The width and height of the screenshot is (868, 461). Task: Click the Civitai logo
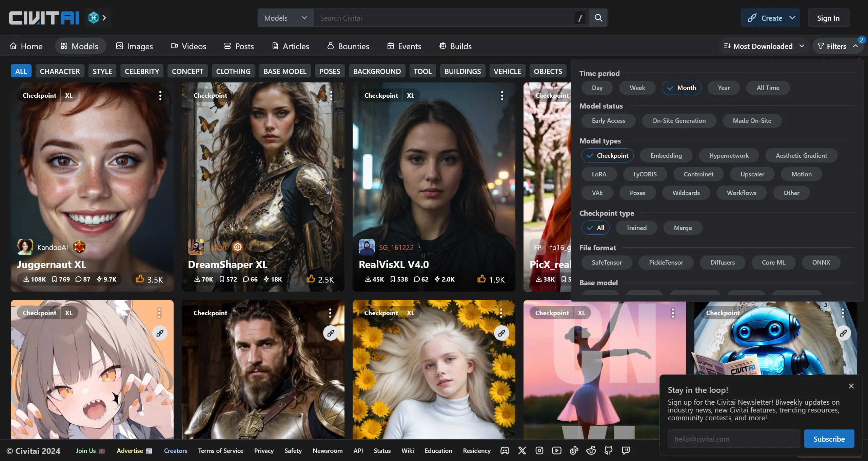(44, 18)
